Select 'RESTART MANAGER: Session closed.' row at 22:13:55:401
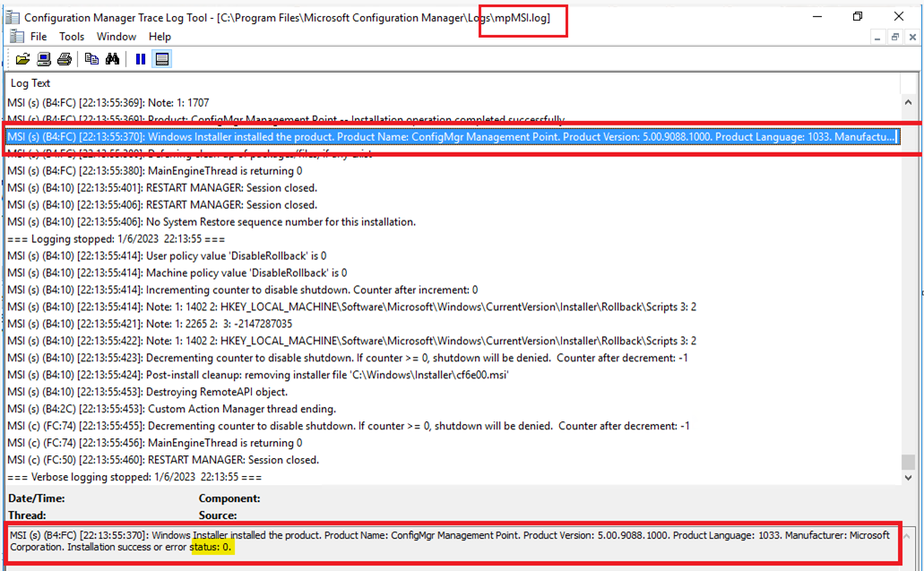This screenshot has width=924, height=571. pos(453,188)
